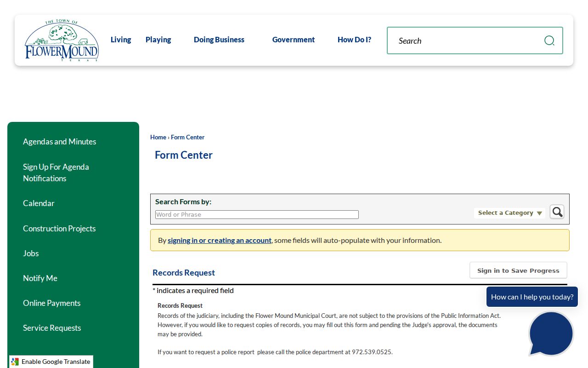The height and width of the screenshot is (368, 588).
Task: Click the form search magnifier button
Action: [557, 212]
